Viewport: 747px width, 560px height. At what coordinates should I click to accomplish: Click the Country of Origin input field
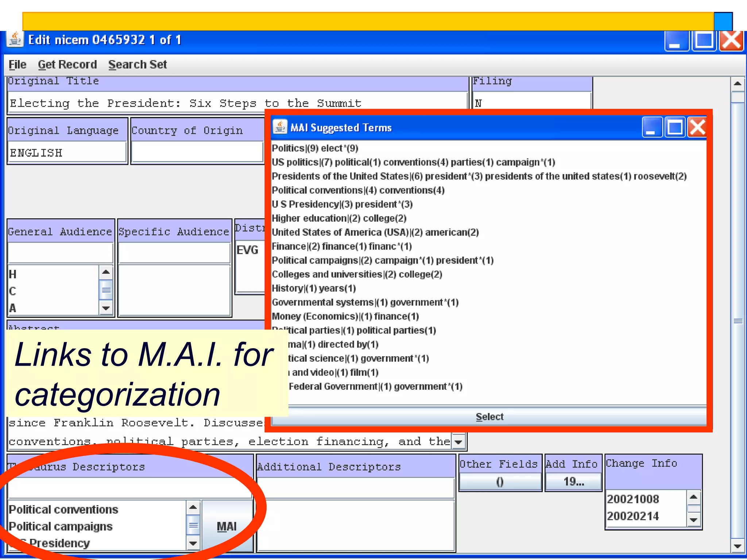tap(197, 152)
